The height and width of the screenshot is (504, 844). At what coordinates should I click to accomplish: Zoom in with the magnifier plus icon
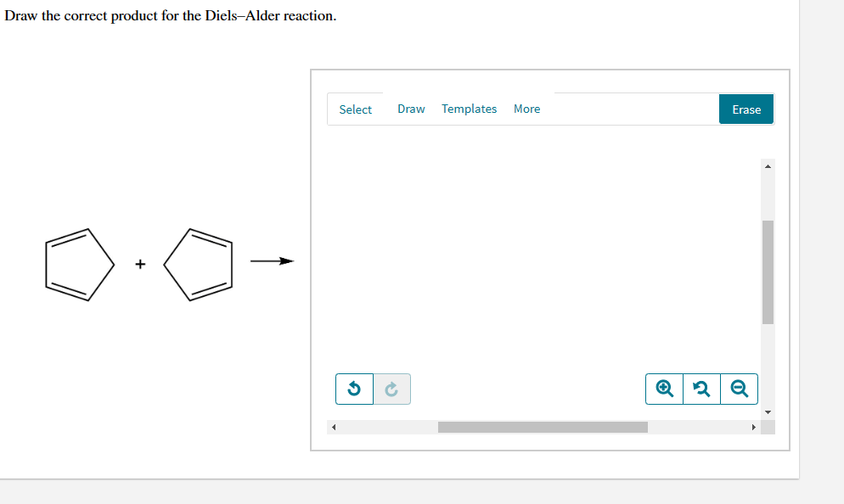point(664,389)
